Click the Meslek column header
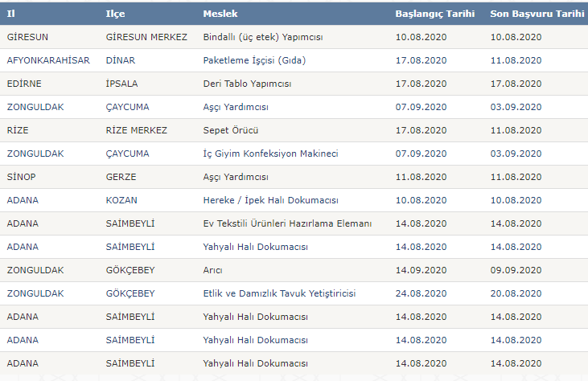 tap(220, 14)
